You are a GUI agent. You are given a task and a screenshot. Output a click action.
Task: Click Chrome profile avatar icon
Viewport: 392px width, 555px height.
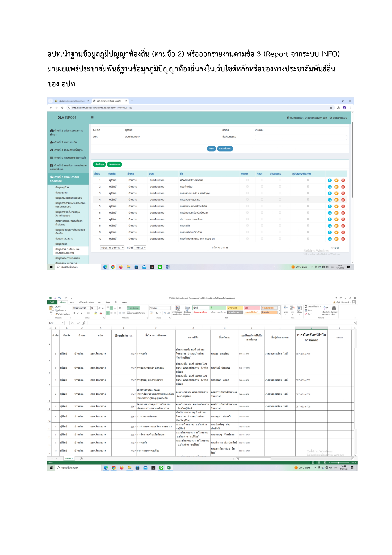click(x=344, y=108)
